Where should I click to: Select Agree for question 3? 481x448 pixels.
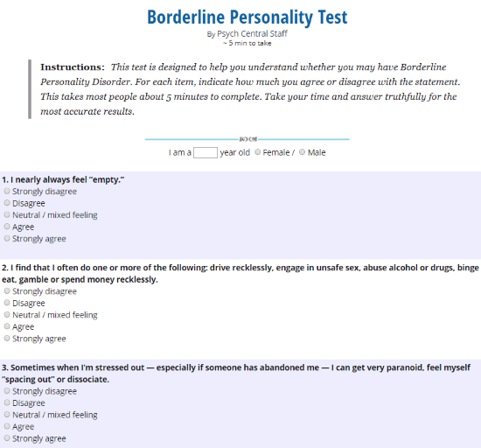click(7, 426)
